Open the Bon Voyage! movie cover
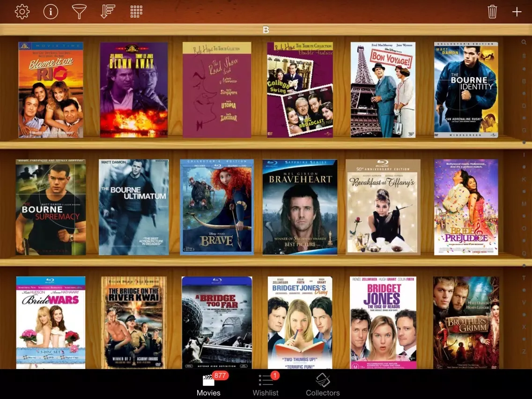The width and height of the screenshot is (532, 399). [x=383, y=90]
